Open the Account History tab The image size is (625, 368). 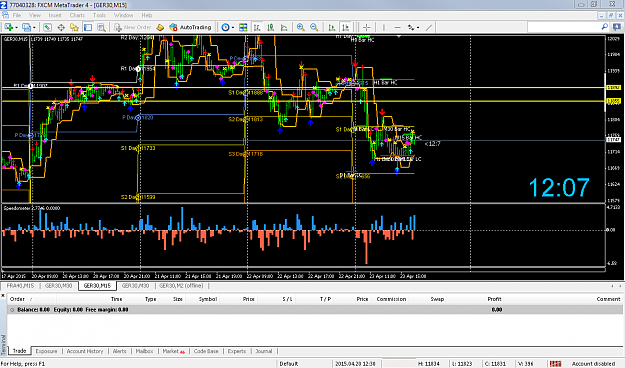pyautogui.click(x=85, y=351)
